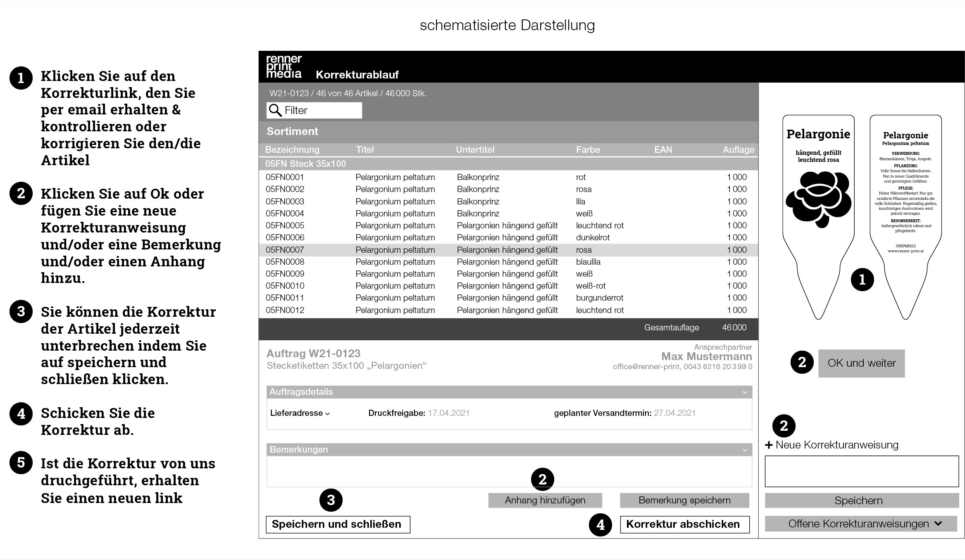Expand the Auftragsdetails section chevron
The width and height of the screenshot is (965, 560).
pyautogui.click(x=745, y=392)
